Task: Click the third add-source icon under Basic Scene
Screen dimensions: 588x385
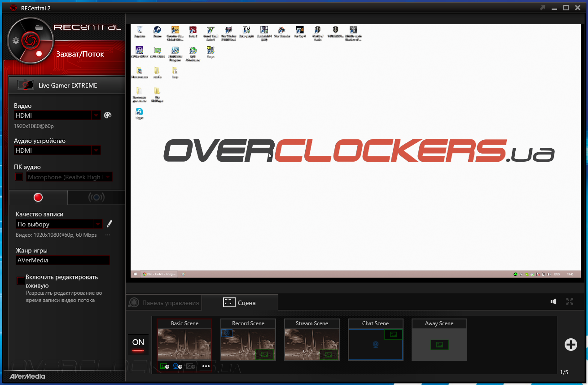Action: pyautogui.click(x=190, y=366)
